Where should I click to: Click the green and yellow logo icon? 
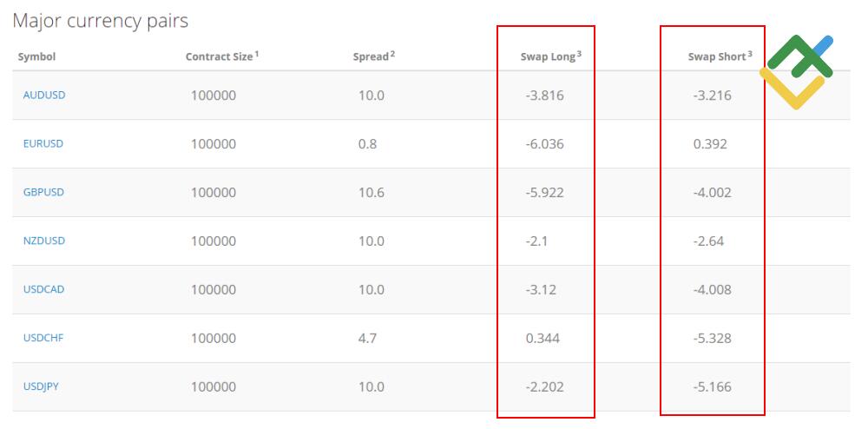(x=797, y=72)
